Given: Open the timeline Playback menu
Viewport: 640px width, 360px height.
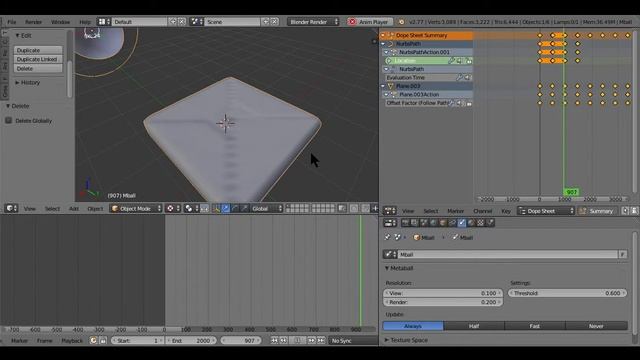Looking at the screenshot, I should [x=72, y=340].
